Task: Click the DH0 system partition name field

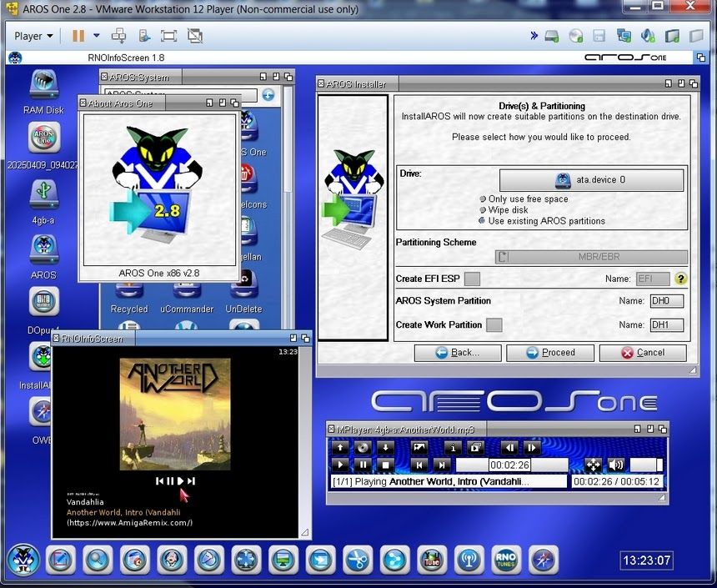Action: (x=666, y=301)
